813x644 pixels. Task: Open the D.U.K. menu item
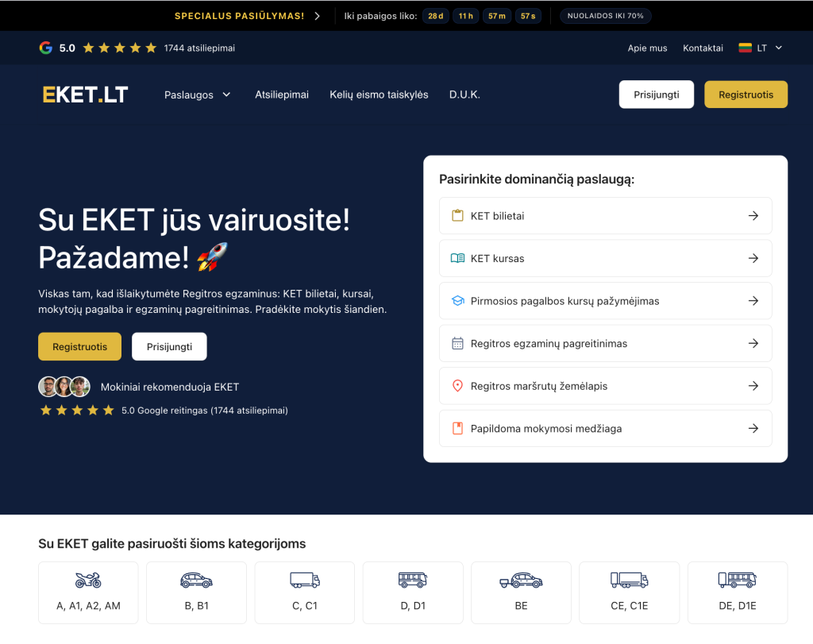[464, 94]
